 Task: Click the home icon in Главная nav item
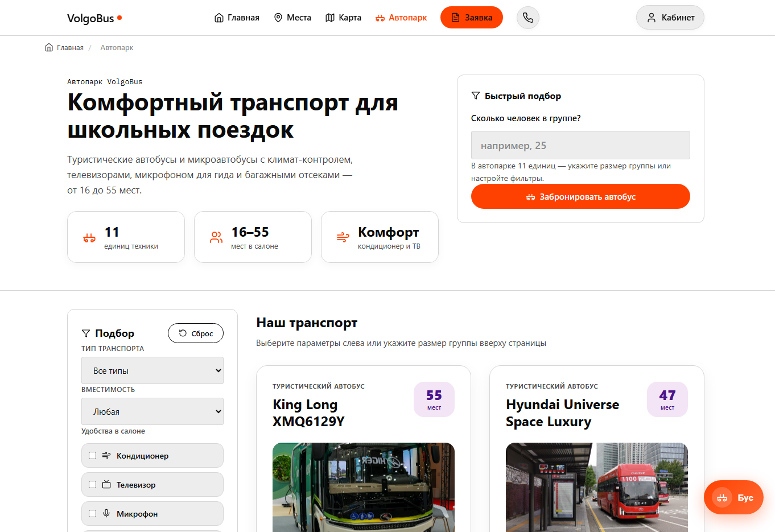pyautogui.click(x=219, y=18)
